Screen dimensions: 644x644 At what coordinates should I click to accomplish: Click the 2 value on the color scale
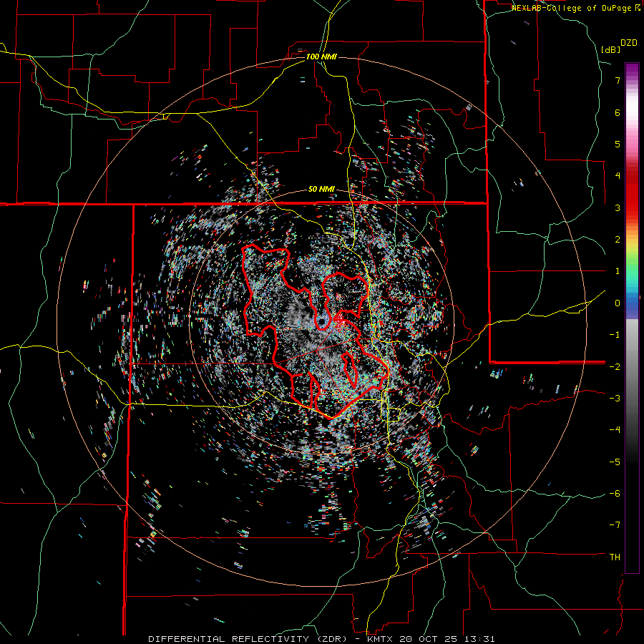618,240
